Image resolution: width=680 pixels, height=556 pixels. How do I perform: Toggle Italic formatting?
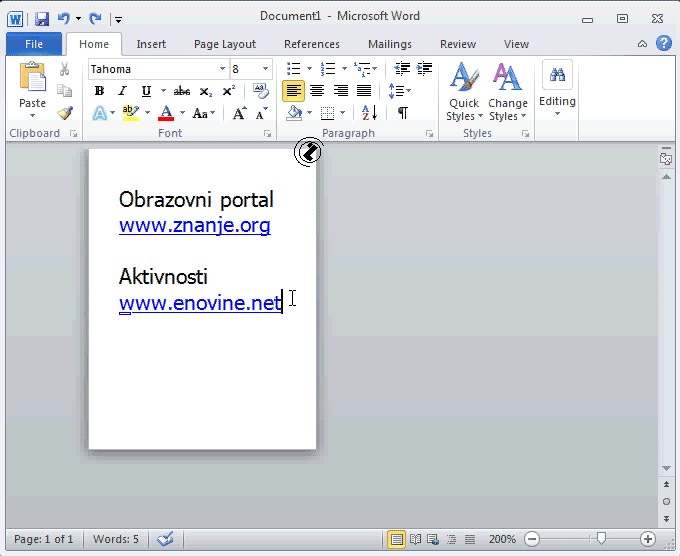click(123, 91)
